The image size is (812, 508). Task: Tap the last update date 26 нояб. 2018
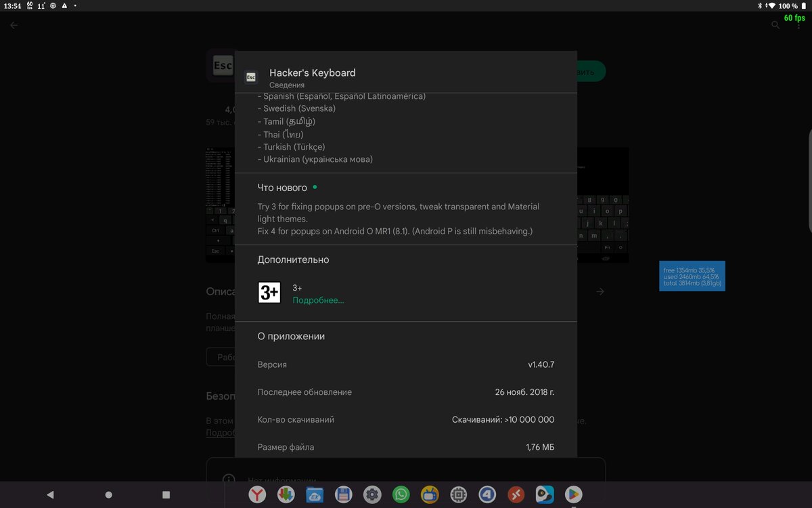click(525, 392)
